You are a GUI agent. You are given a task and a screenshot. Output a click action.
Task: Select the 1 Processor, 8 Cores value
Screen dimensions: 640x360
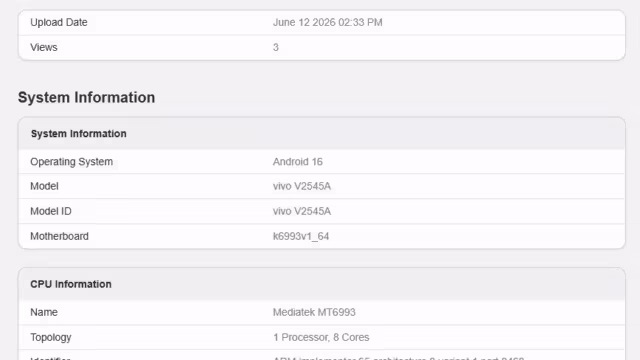pyautogui.click(x=321, y=337)
